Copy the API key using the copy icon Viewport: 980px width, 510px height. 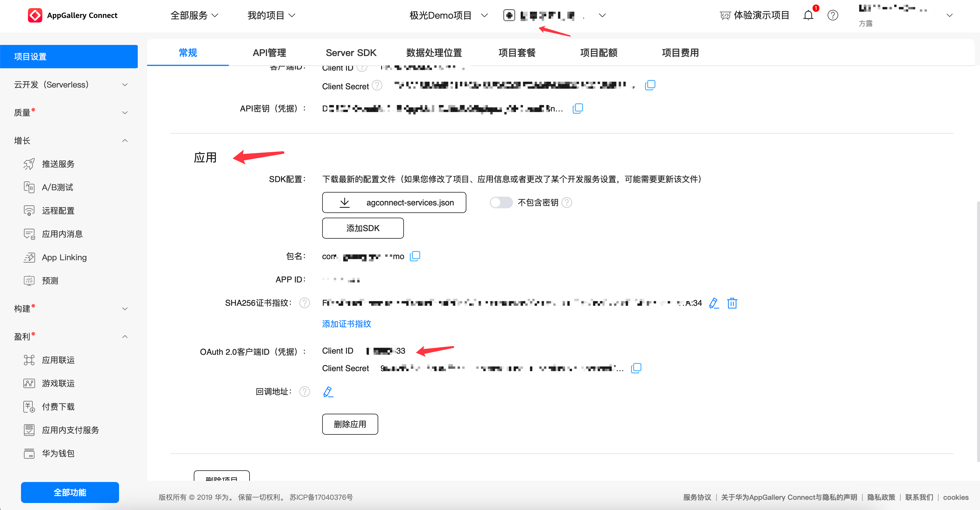(x=578, y=108)
